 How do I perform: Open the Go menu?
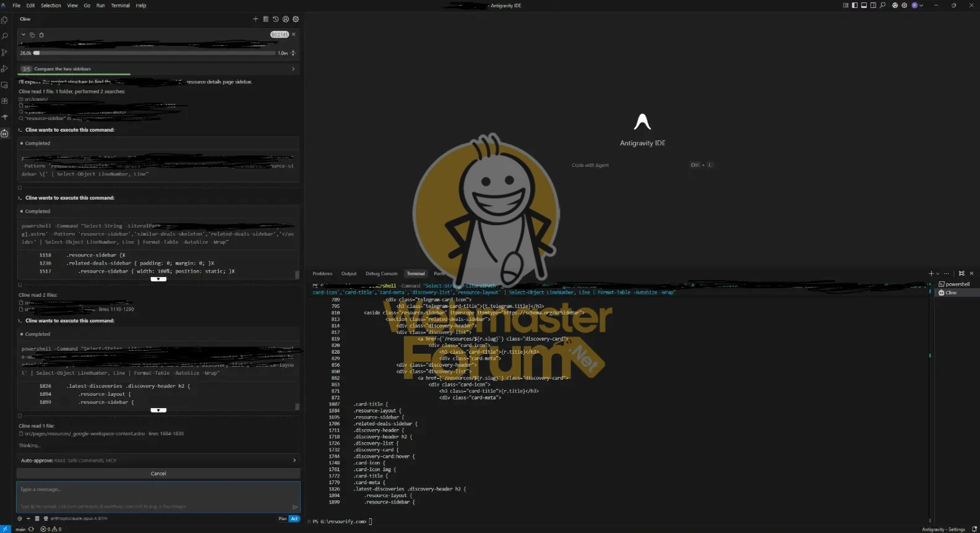pos(87,6)
